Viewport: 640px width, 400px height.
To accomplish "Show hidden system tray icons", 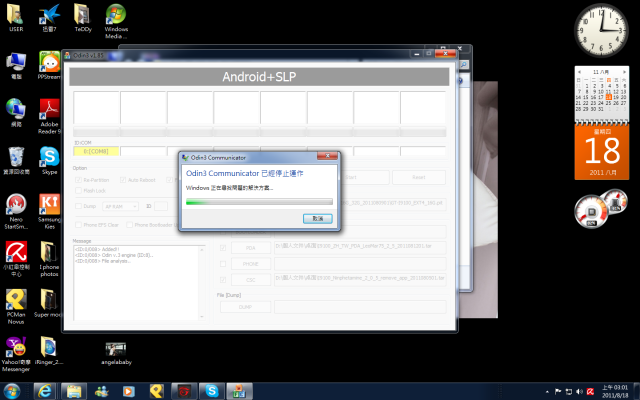I will [547, 392].
